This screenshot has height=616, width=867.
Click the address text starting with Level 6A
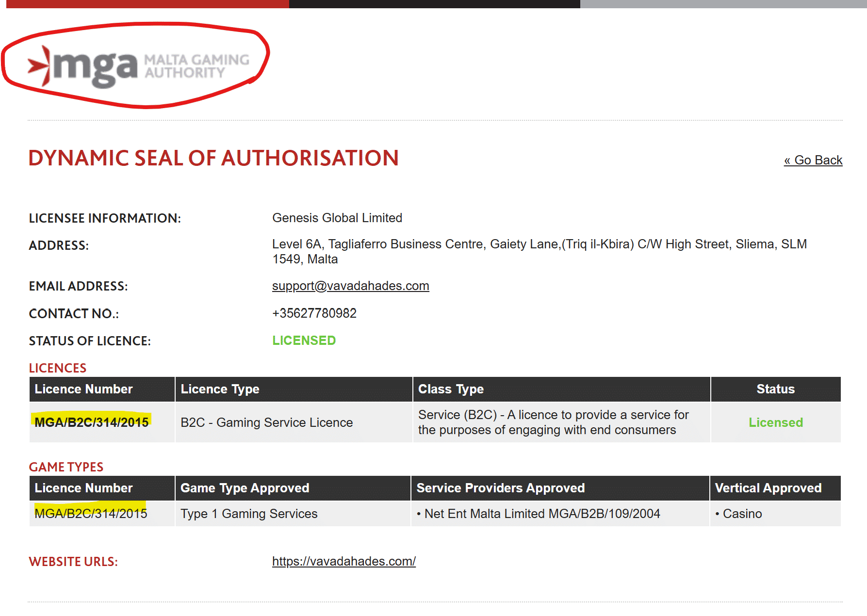click(x=539, y=251)
